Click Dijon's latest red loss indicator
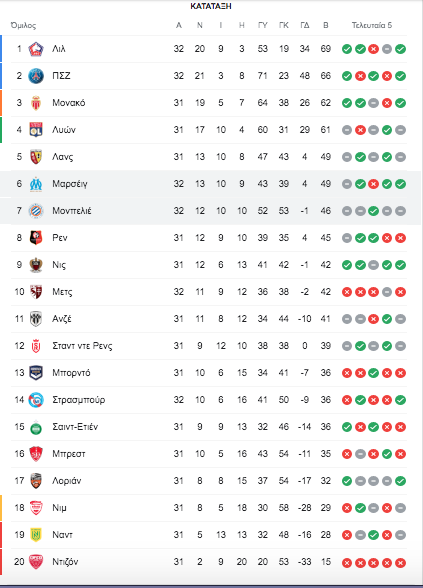The height and width of the screenshot is (588, 423). (x=400, y=562)
